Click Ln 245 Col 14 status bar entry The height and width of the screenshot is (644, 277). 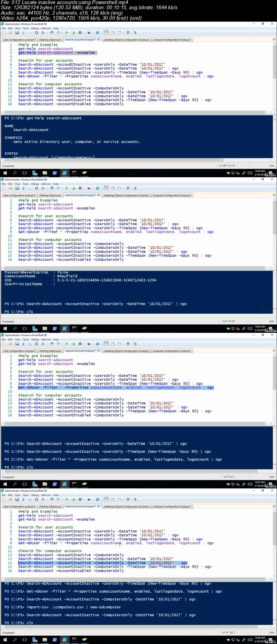(x=227, y=166)
